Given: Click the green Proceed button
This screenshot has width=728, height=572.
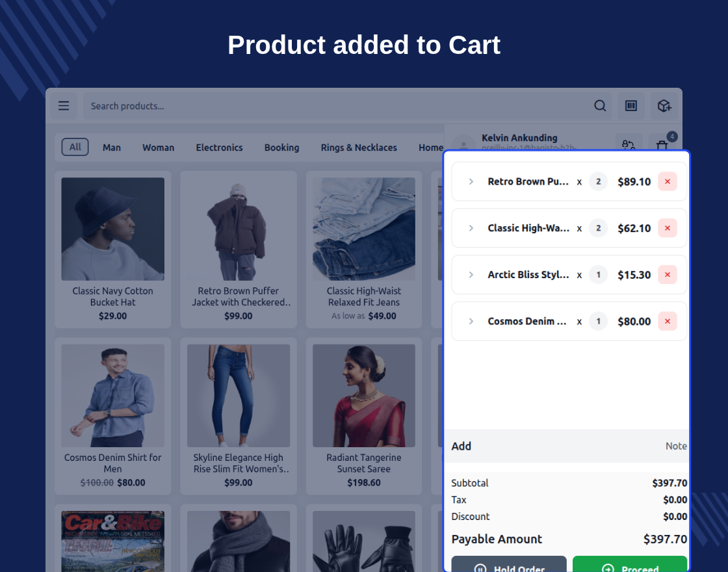Looking at the screenshot, I should [630, 564].
